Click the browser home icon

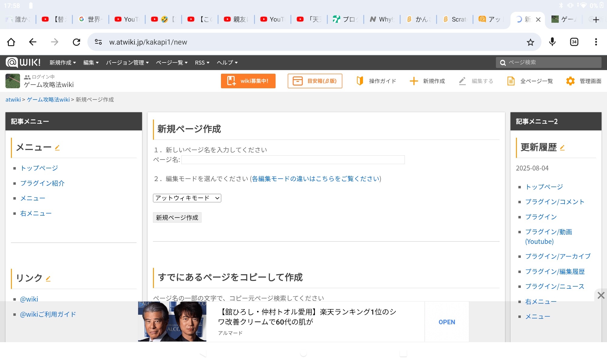[x=11, y=42]
